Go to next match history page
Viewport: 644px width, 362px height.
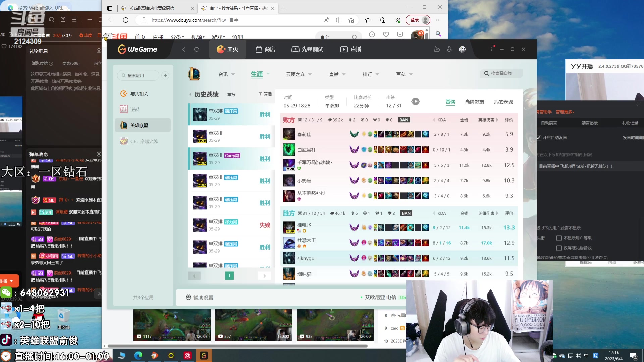[x=265, y=276]
